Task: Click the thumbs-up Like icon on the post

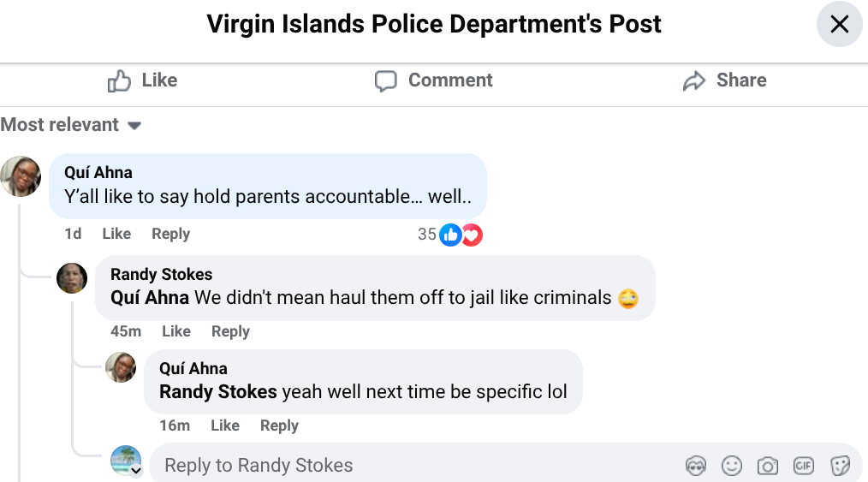Action: point(119,81)
